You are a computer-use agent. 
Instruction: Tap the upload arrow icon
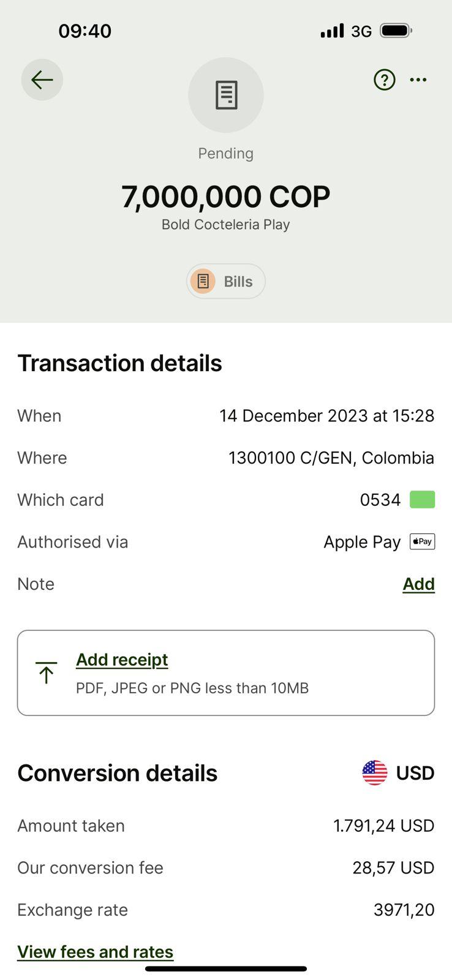click(x=46, y=673)
